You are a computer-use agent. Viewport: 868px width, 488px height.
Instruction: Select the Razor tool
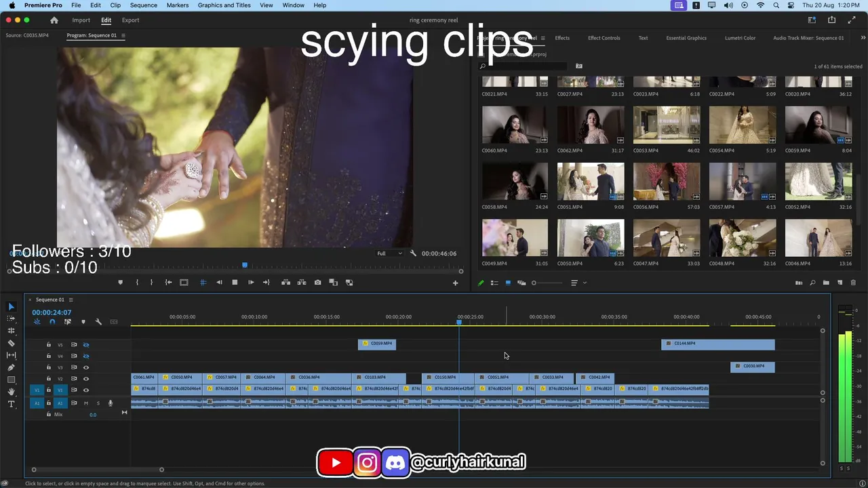pos(11,343)
